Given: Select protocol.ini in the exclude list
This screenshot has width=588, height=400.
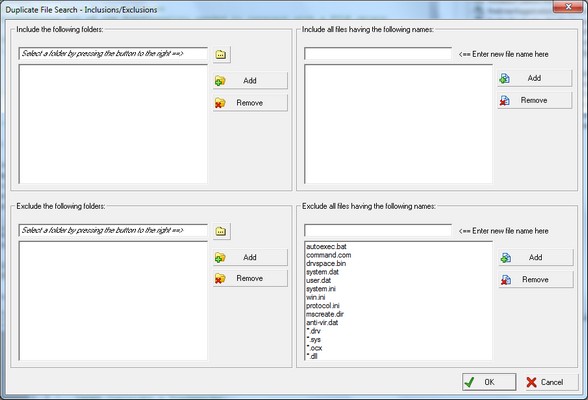Looking at the screenshot, I should [323, 306].
